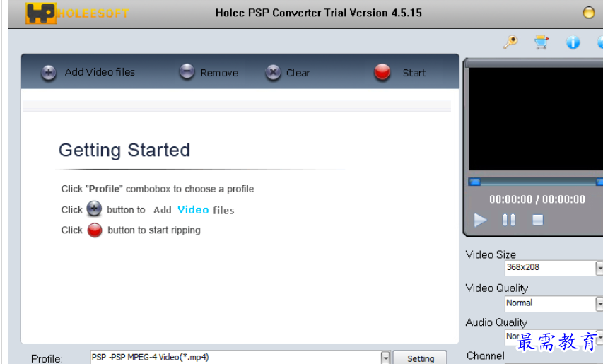The width and height of the screenshot is (603, 364).
Task: Open the blue info icon
Action: 573,42
